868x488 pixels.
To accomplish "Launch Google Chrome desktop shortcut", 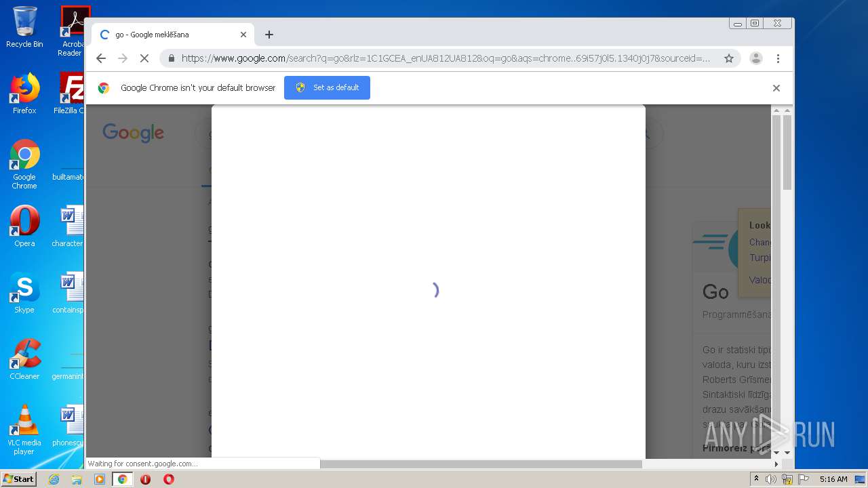I will point(24,164).
